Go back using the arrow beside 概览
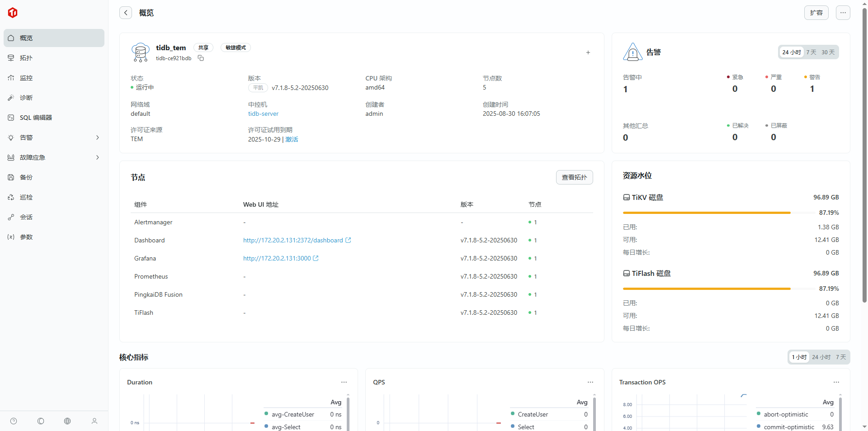 126,13
